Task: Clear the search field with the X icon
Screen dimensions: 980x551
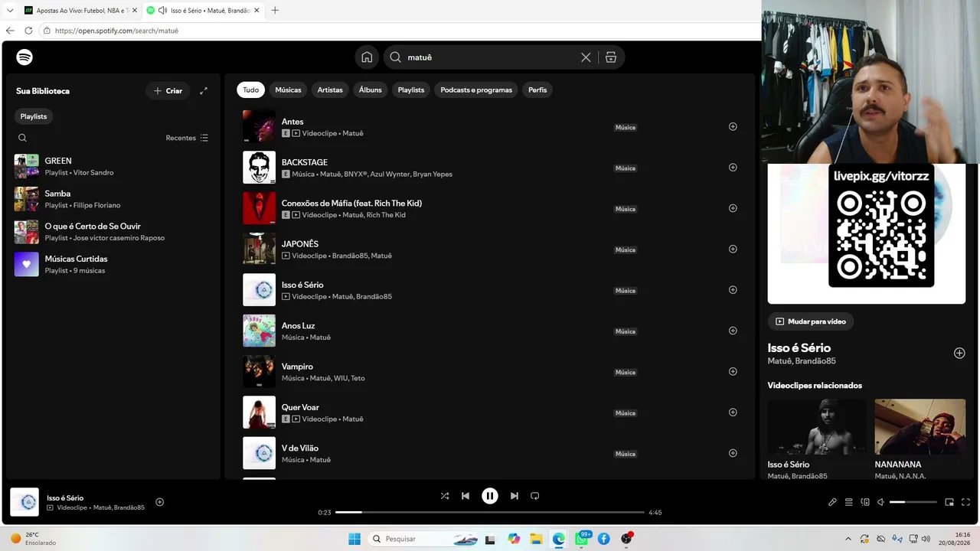Action: click(586, 57)
